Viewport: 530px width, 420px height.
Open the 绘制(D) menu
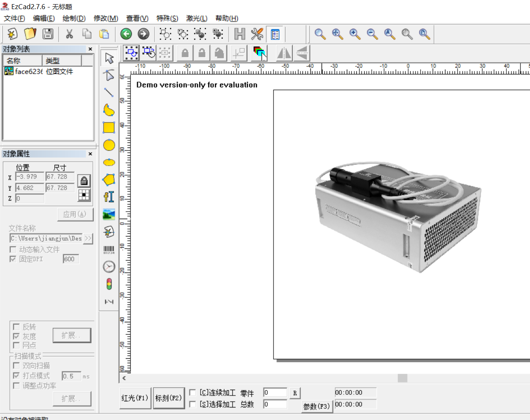74,18
